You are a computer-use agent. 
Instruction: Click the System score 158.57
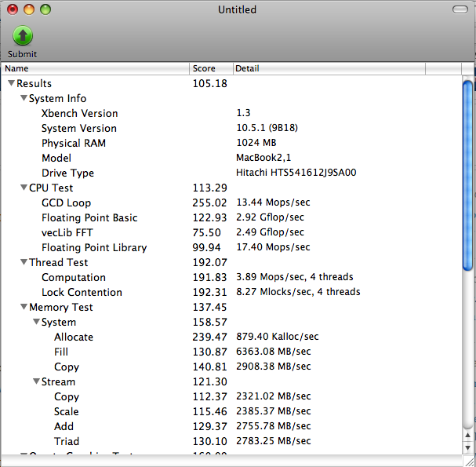click(209, 322)
